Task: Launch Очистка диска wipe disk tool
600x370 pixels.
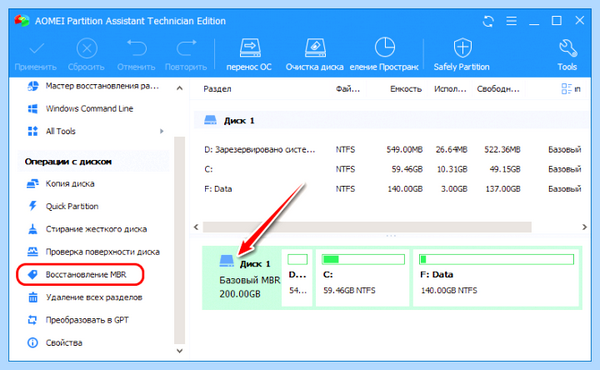Action: pyautogui.click(x=315, y=54)
